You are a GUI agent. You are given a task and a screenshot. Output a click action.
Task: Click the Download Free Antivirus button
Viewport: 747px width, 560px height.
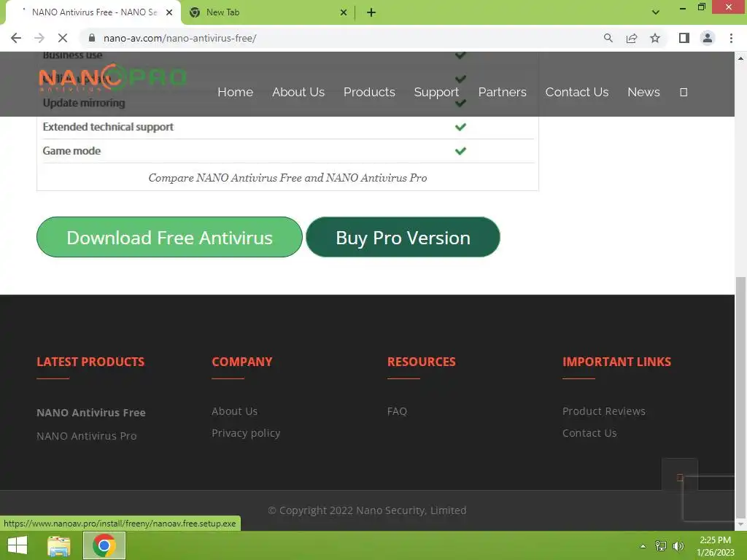coord(169,237)
